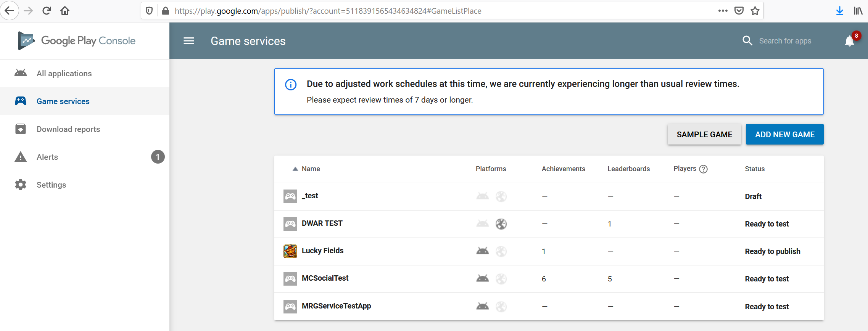This screenshot has height=331, width=868.
Task: Bookmark this page with star icon
Action: click(755, 11)
